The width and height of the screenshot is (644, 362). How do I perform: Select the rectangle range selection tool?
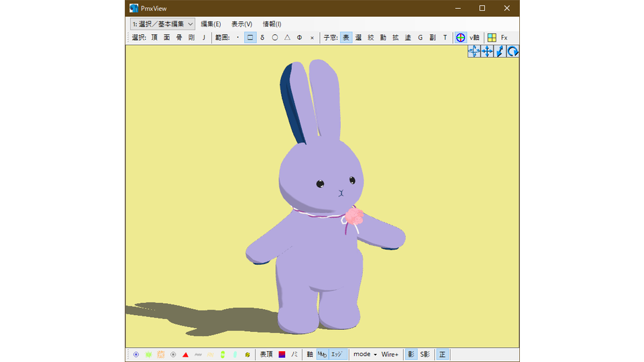coord(250,38)
